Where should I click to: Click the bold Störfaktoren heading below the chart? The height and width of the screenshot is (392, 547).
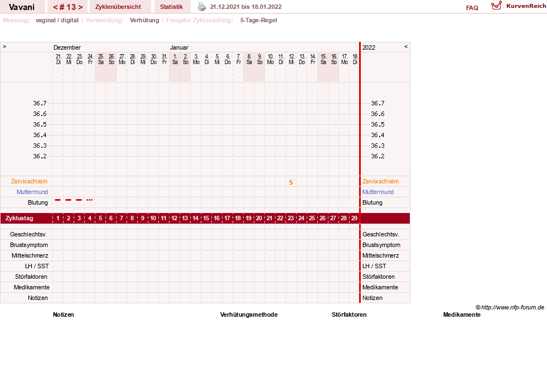[x=349, y=314]
